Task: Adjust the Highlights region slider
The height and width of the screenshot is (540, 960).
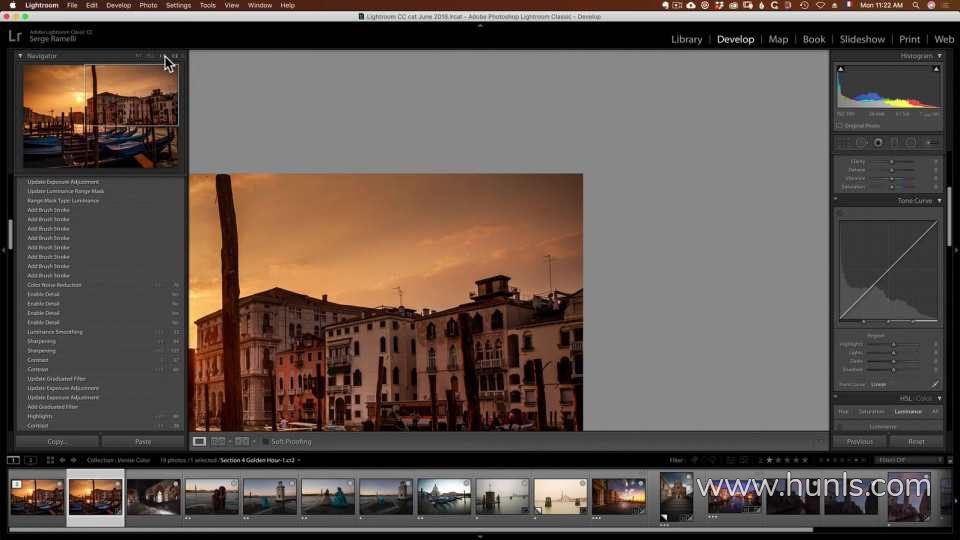Action: [x=892, y=344]
